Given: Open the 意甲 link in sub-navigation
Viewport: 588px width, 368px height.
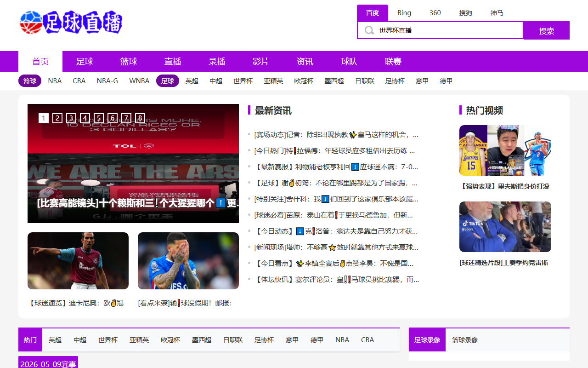Looking at the screenshot, I should [x=422, y=81].
